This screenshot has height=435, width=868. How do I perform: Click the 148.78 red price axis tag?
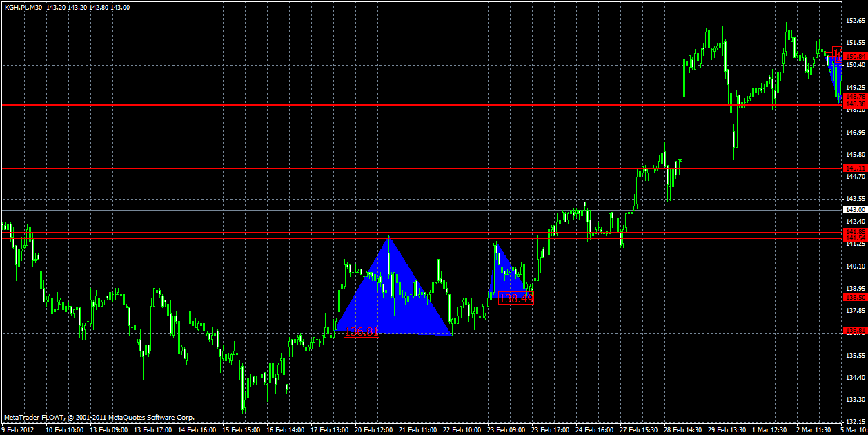[856, 97]
